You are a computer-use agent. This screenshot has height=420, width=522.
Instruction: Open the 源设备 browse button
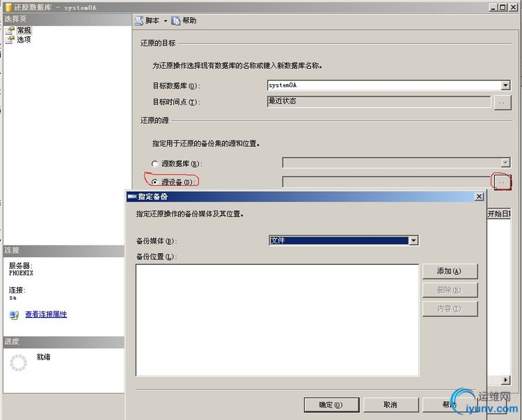(x=502, y=182)
